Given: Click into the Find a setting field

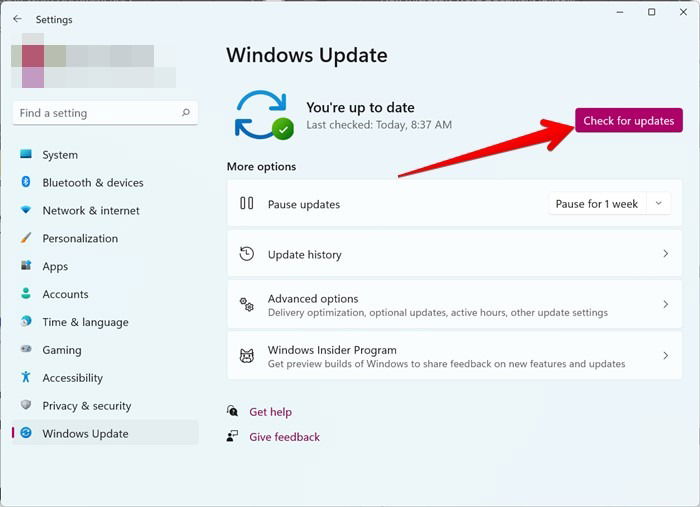Looking at the screenshot, I should [x=105, y=113].
